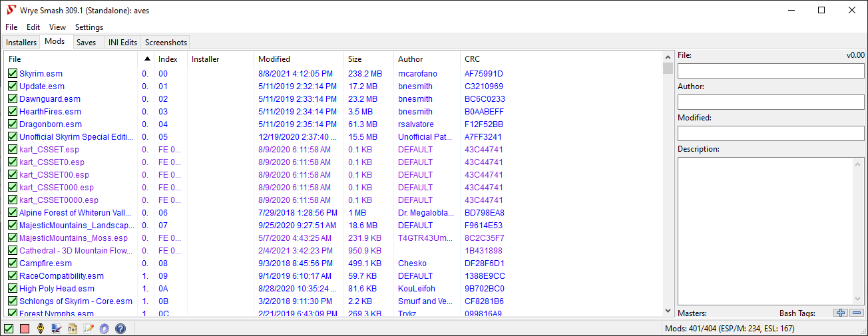
Task: Disable the HearthFires.esm plugin checkbox
Action: click(13, 112)
